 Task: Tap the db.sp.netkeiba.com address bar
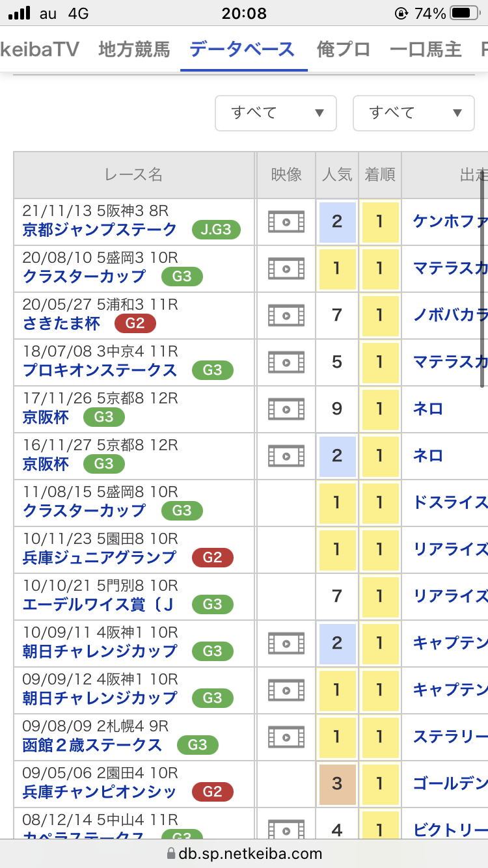[x=244, y=854]
